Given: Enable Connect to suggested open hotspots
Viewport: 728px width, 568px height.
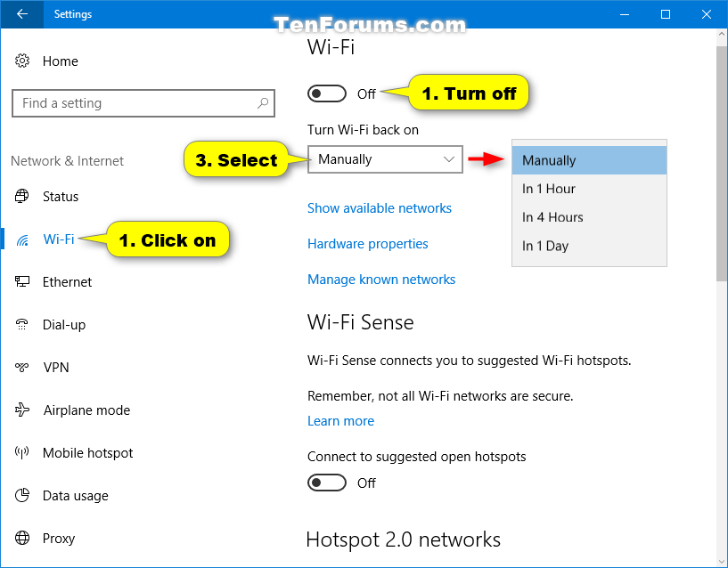Looking at the screenshot, I should point(327,483).
